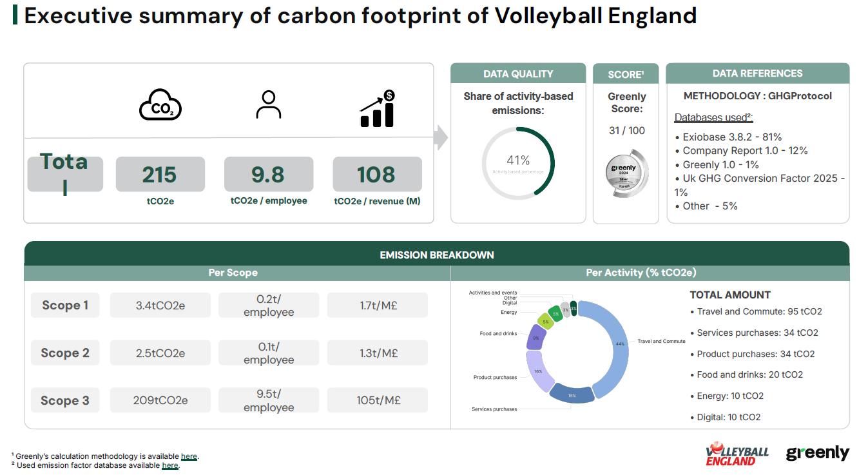
Task: Click the 105t/M£ cell
Action: 378,400
